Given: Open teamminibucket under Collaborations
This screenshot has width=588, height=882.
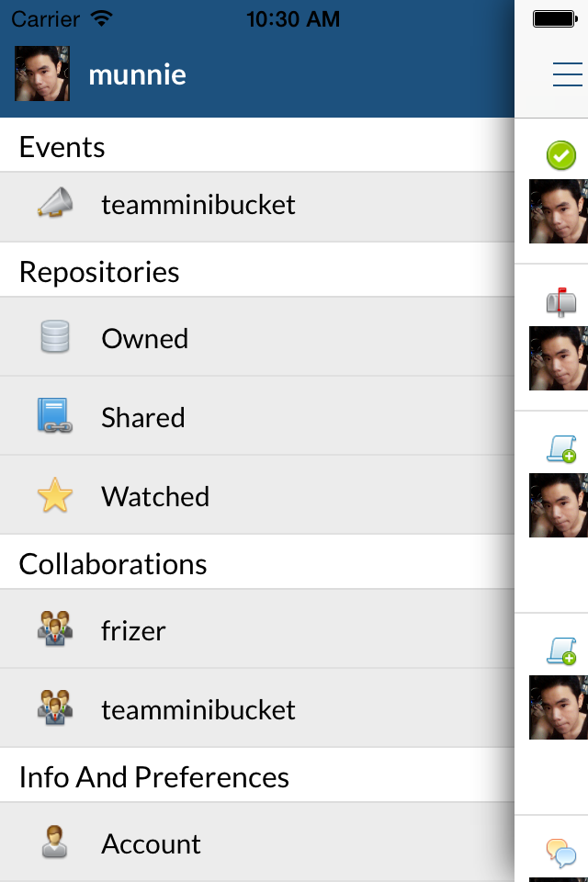Looking at the screenshot, I should (x=198, y=709).
